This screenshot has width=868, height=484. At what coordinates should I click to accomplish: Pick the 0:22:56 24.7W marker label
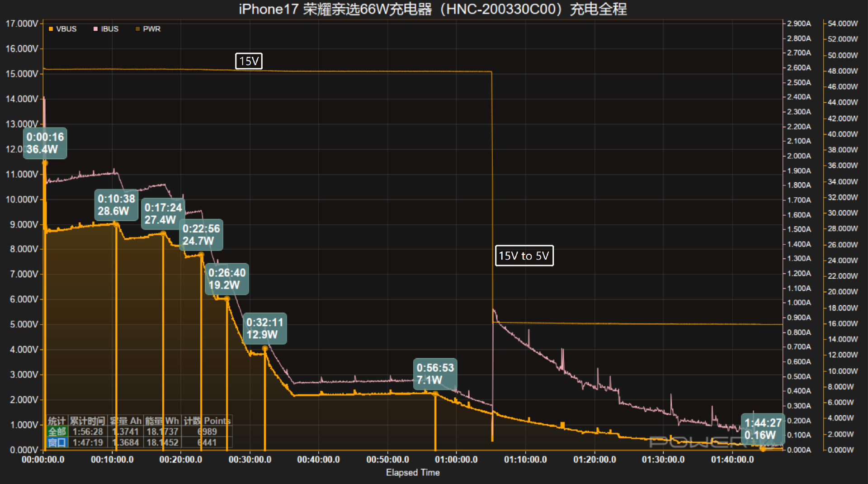click(x=201, y=235)
